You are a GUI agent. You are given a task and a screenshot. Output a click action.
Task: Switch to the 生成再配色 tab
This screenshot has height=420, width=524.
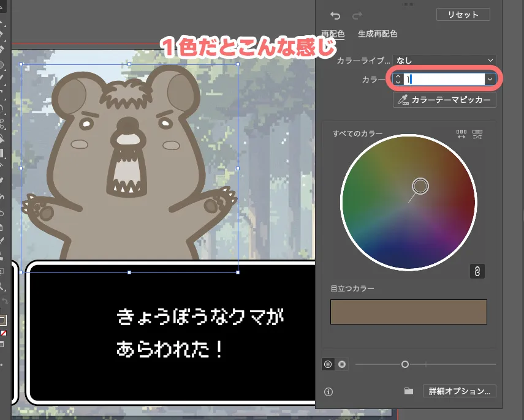tap(376, 34)
